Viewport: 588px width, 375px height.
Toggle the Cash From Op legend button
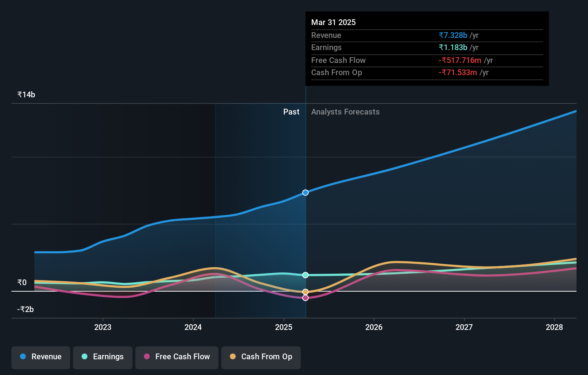pos(261,357)
